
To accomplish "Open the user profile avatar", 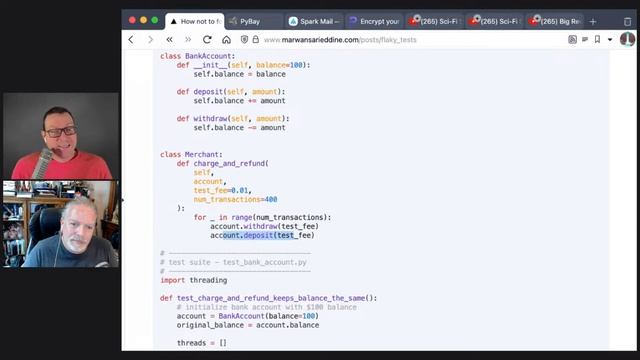I will [x=627, y=39].
